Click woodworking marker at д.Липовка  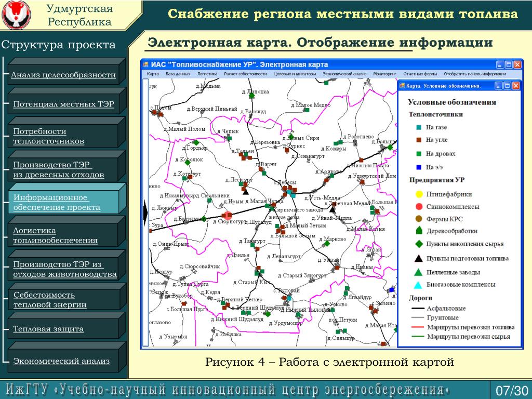252,96
